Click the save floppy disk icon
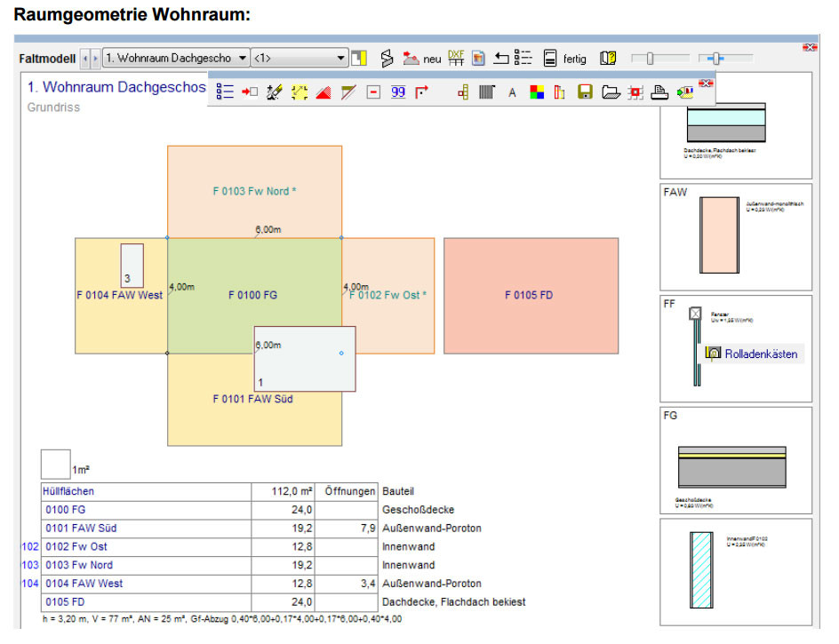The height and width of the screenshot is (644, 839). (585, 92)
